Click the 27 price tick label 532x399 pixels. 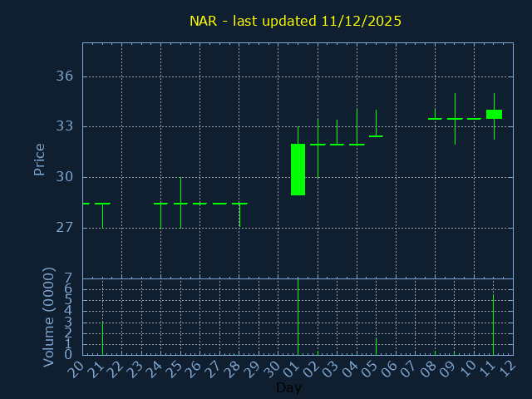click(64, 228)
